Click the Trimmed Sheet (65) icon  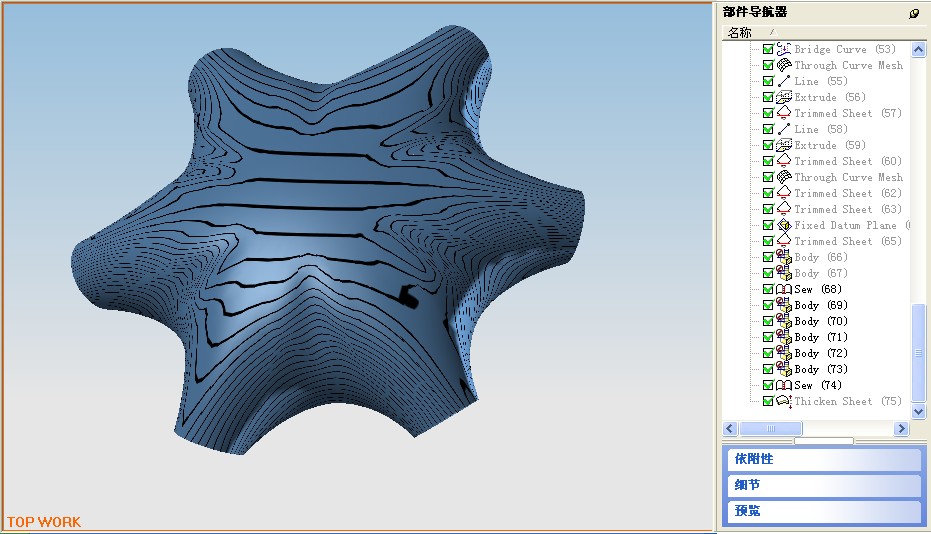pos(784,242)
